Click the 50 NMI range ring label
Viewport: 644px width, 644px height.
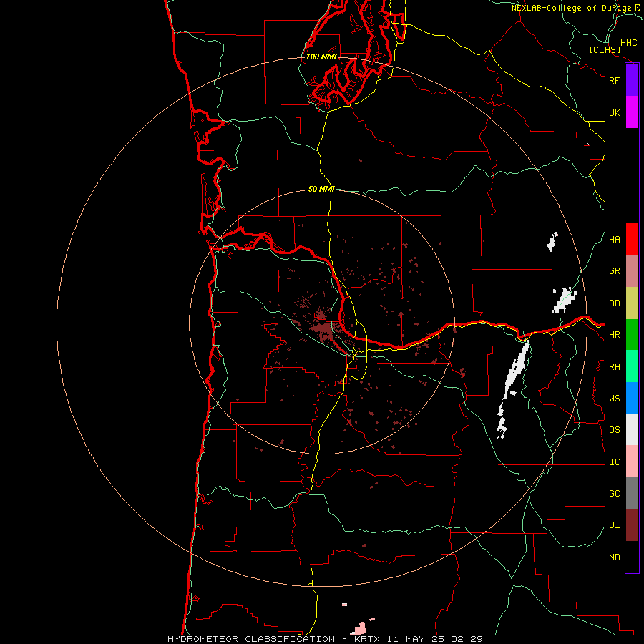click(321, 189)
